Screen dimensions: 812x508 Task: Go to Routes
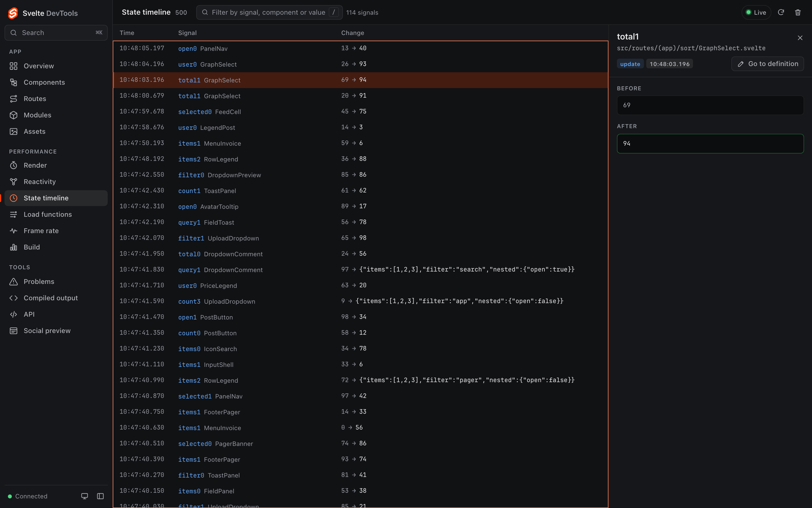56,99
